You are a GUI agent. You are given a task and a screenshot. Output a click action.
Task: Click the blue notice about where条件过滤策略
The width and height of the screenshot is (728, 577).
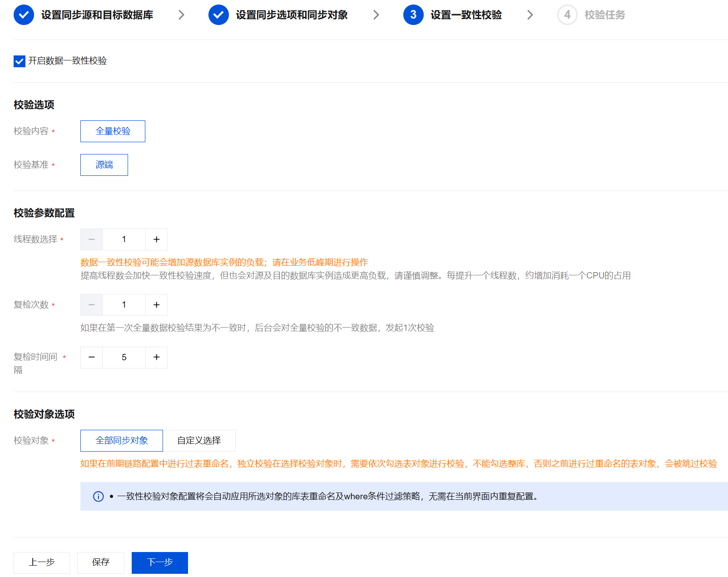(404, 497)
